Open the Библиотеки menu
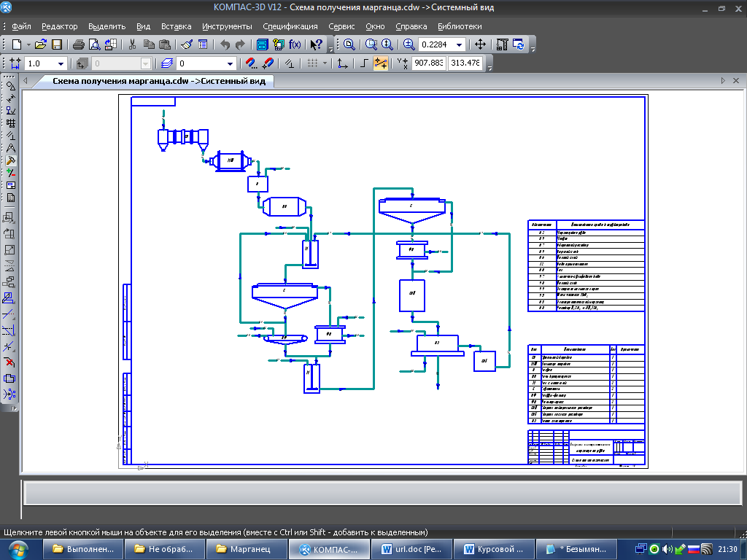 (x=460, y=27)
